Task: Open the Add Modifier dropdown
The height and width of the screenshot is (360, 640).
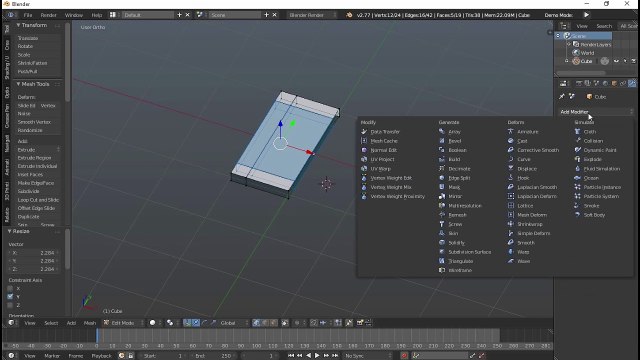Action: pos(596,111)
